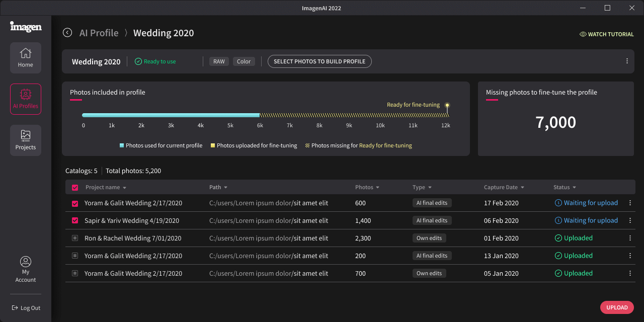The height and width of the screenshot is (322, 644).
Task: Click the eye icon beside Watch Tutorial
Action: click(583, 34)
